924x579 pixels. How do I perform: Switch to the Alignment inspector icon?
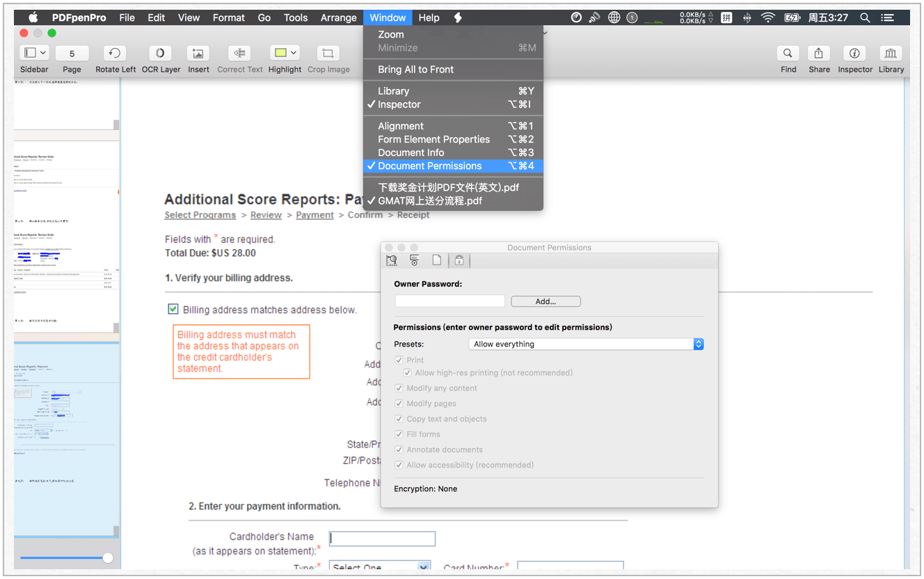(x=392, y=260)
